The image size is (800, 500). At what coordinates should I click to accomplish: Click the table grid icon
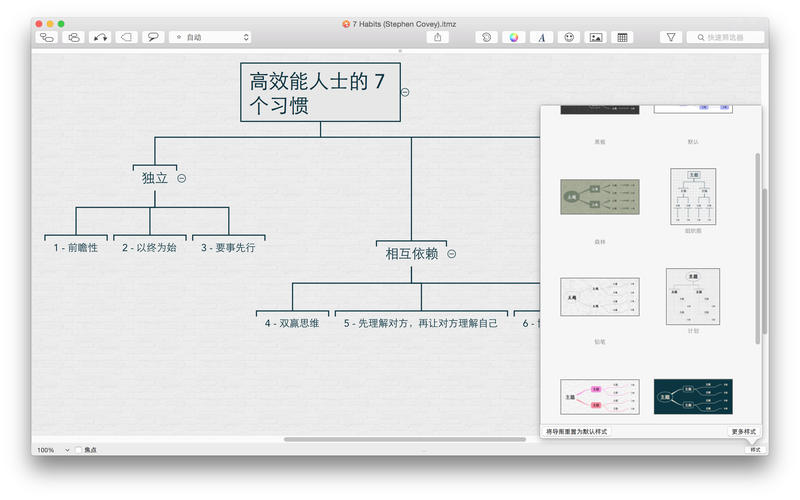click(x=622, y=37)
